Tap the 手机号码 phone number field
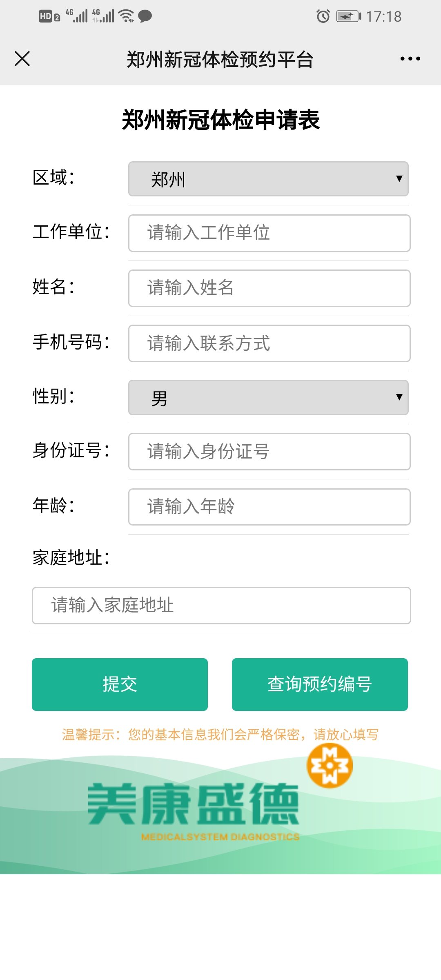The height and width of the screenshot is (980, 441). click(269, 343)
